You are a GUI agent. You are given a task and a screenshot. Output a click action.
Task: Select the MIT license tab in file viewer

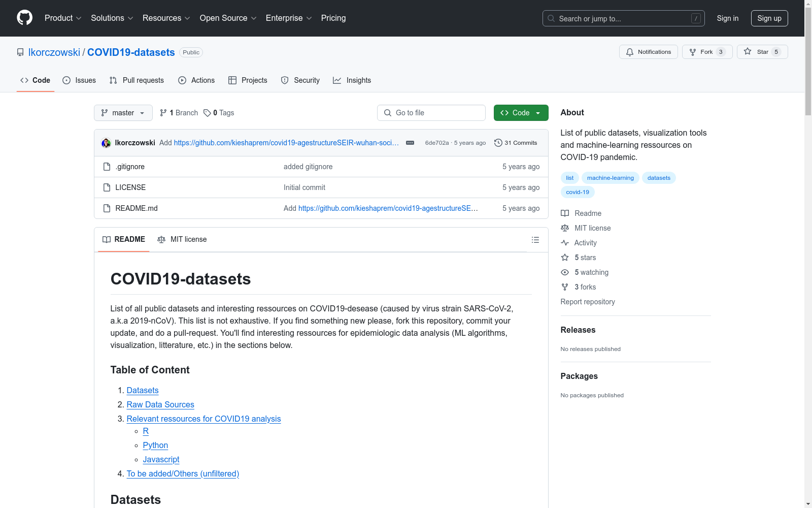pyautogui.click(x=182, y=239)
